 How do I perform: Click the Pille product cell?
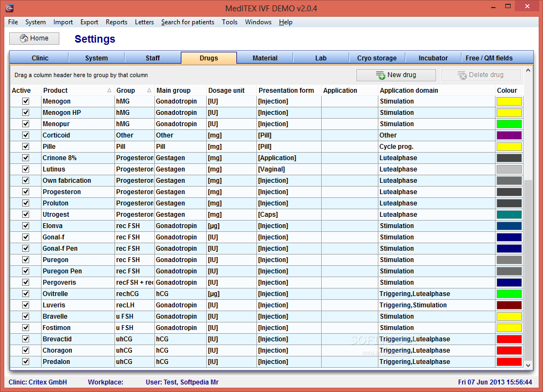(x=78, y=146)
